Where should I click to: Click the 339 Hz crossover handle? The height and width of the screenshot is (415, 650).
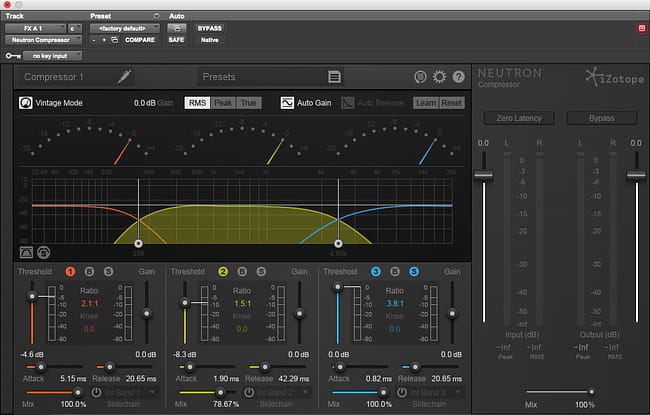coord(138,243)
